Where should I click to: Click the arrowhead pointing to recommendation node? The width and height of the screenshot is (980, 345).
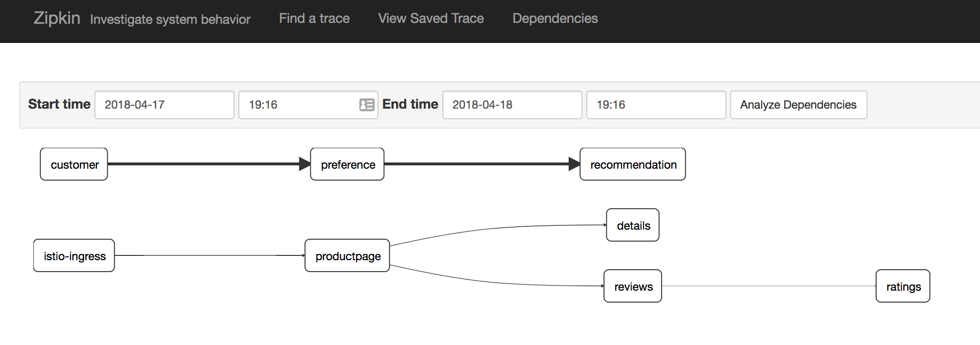click(574, 164)
